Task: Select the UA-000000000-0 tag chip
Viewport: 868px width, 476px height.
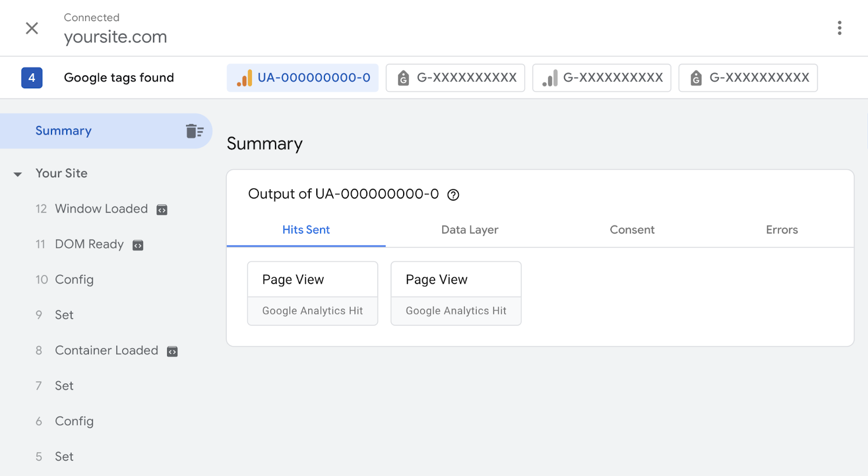Action: 303,78
